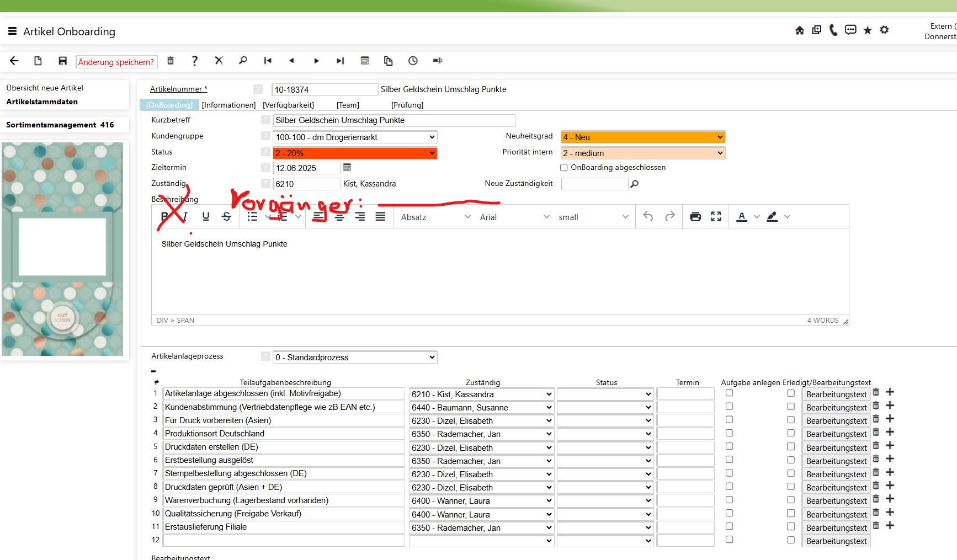Jump to first record with skip-back arrow
957x560 pixels.
click(268, 61)
